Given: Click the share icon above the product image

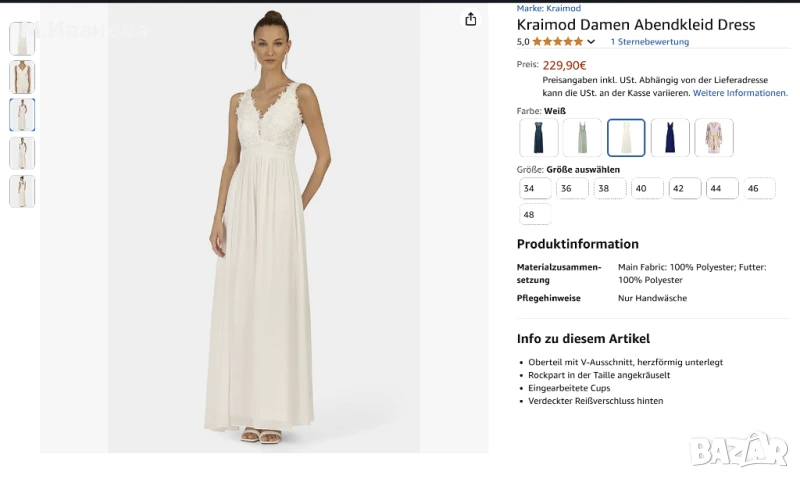Looking at the screenshot, I should [x=470, y=19].
